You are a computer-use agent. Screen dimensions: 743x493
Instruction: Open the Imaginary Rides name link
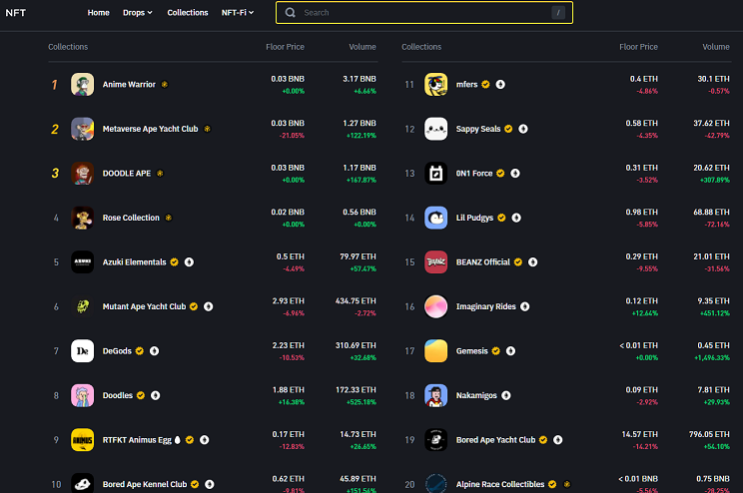[x=486, y=307]
